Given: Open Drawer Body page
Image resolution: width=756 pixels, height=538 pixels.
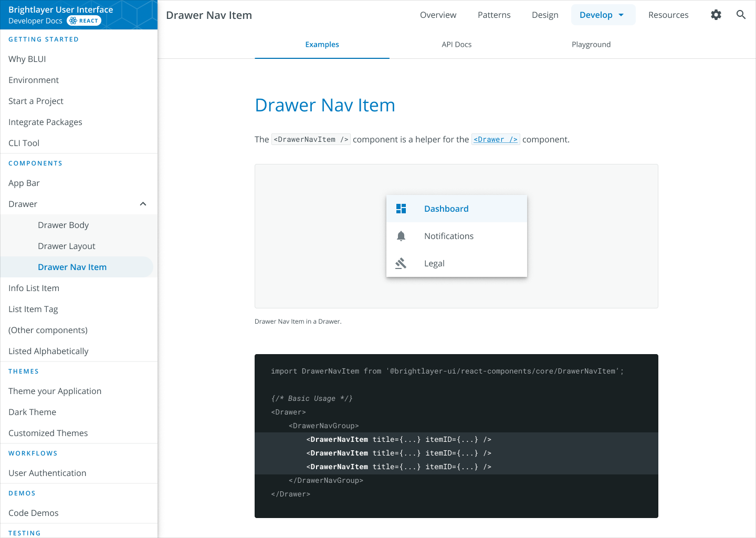Looking at the screenshot, I should pyautogui.click(x=79, y=225).
